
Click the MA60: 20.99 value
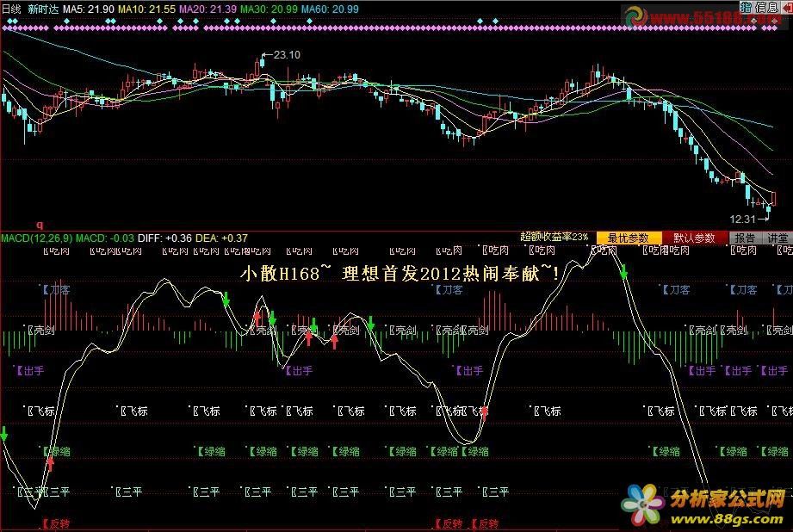[x=330, y=9]
